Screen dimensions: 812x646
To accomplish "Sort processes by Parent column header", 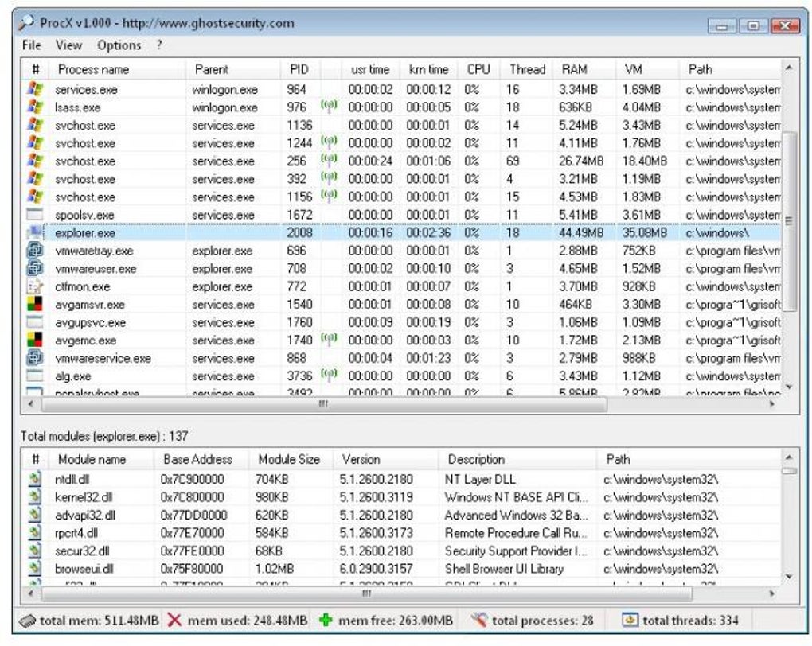I will pos(233,69).
